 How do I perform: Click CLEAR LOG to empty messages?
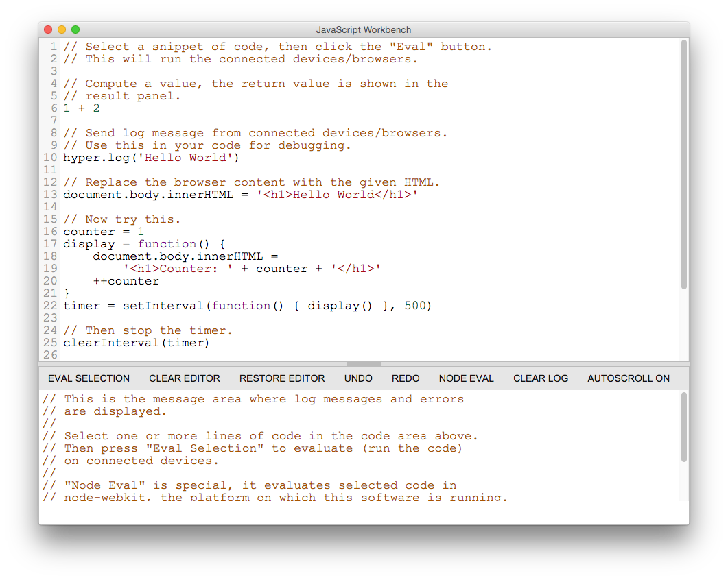(x=541, y=378)
